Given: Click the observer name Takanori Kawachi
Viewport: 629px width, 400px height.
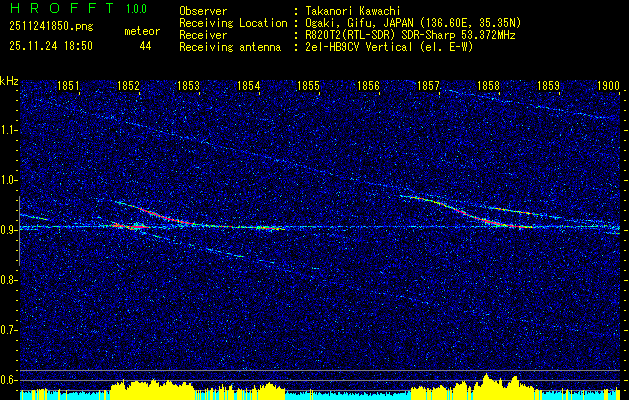Looking at the screenshot, I should point(353,11).
